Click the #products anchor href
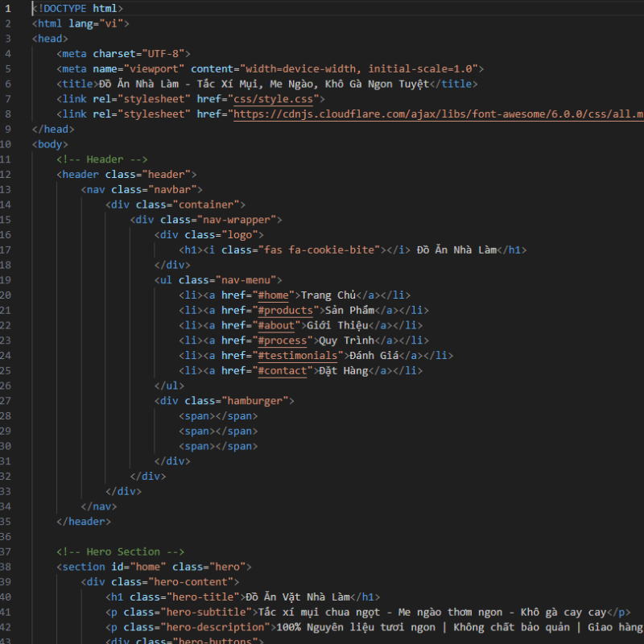The height and width of the screenshot is (644, 644). [x=287, y=310]
